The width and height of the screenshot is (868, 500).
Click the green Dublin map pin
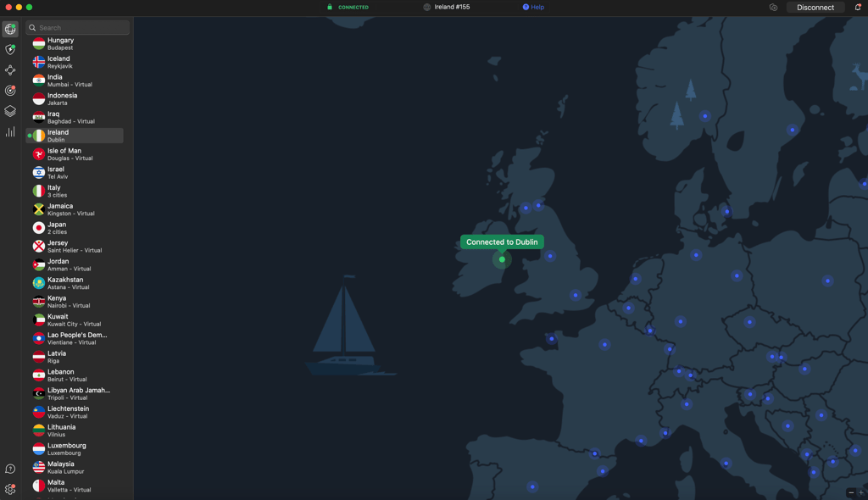[502, 259]
